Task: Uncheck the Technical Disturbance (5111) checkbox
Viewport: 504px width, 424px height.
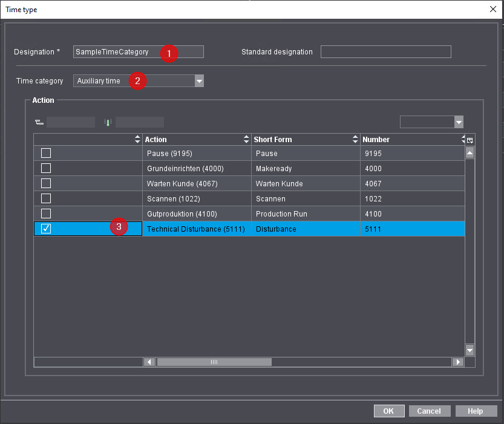Action: pyautogui.click(x=45, y=228)
